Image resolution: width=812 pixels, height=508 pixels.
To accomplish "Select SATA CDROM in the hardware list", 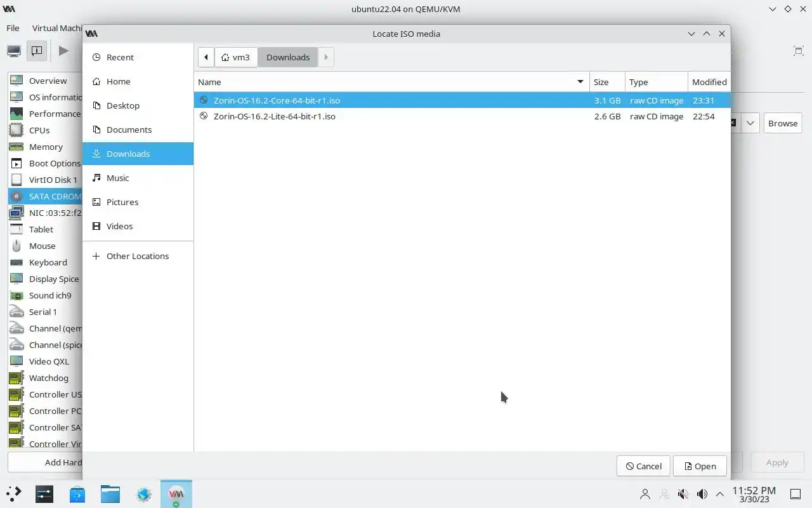I will (x=45, y=196).
